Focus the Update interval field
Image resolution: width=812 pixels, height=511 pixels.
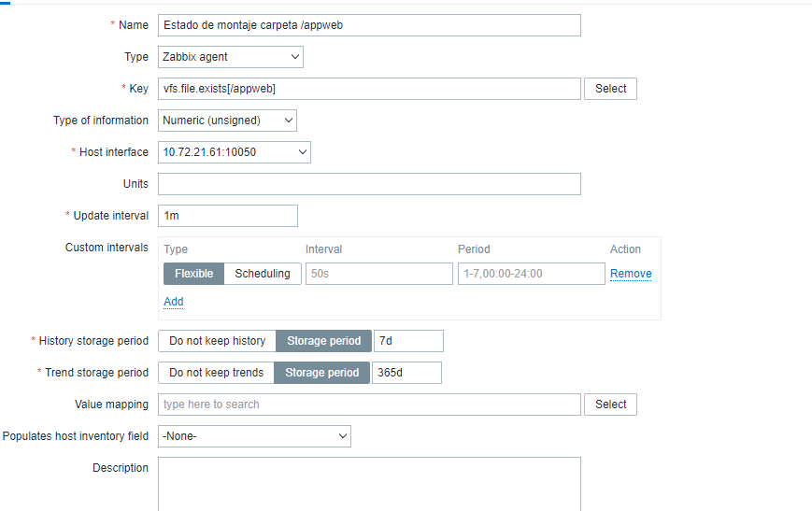[228, 216]
